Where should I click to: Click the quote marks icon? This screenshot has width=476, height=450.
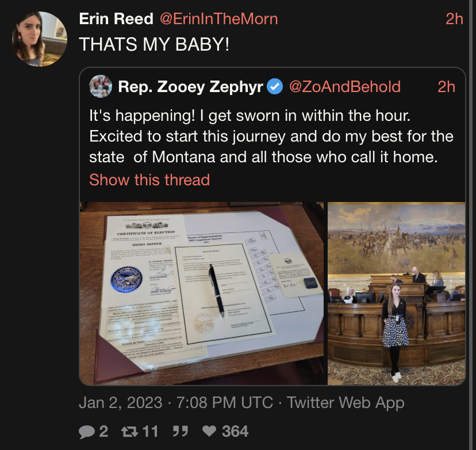point(182,431)
